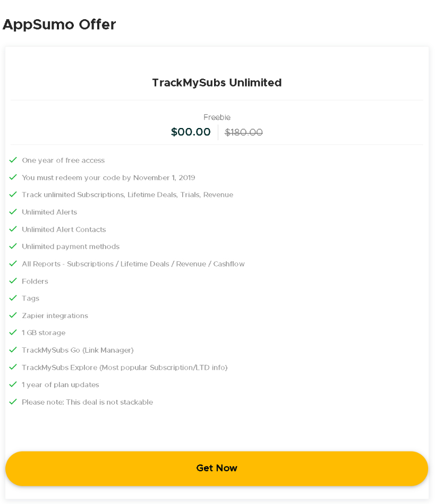Click checkmark beside Unlimited payment methods

coord(13,246)
